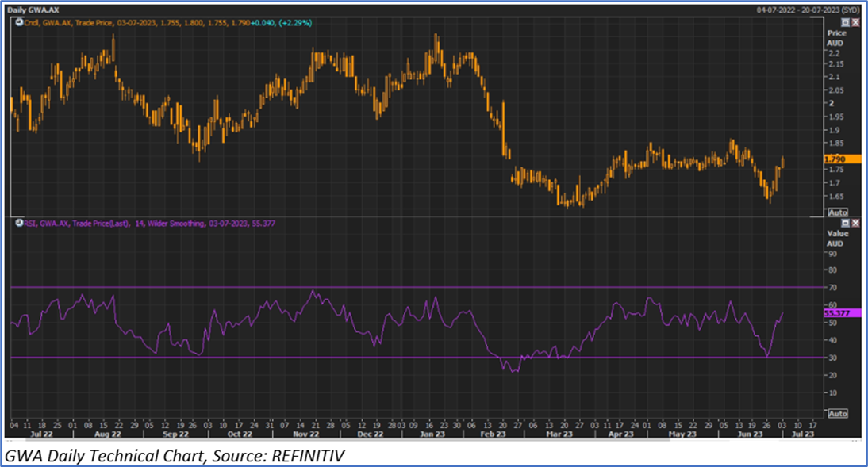
Task: Select the Cndl GWA.AX Trade Price legend
Action: (x=167, y=23)
